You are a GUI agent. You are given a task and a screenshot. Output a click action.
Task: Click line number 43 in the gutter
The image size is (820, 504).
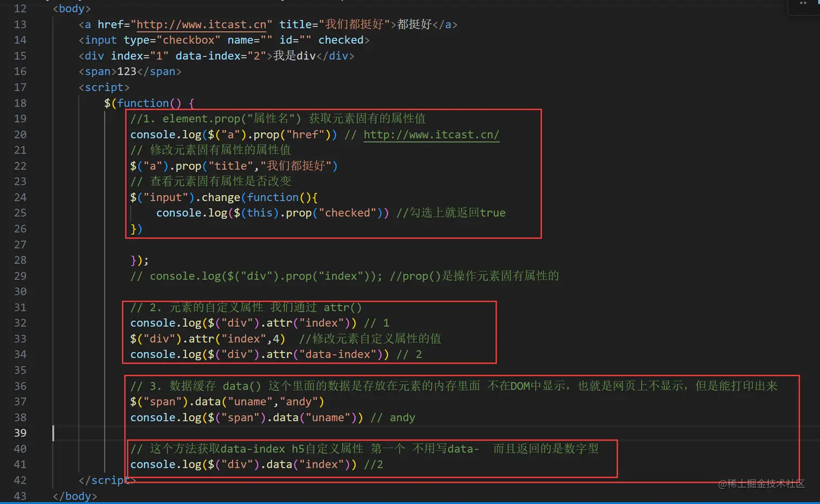click(20, 496)
